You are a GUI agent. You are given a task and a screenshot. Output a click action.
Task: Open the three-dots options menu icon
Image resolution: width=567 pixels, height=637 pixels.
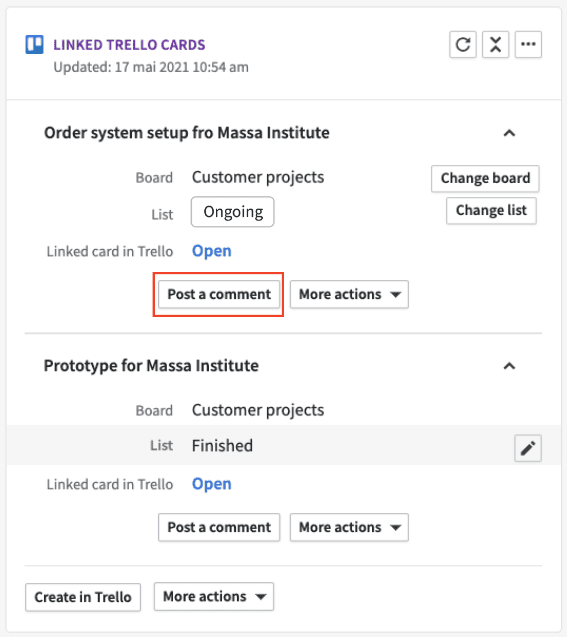coord(528,44)
